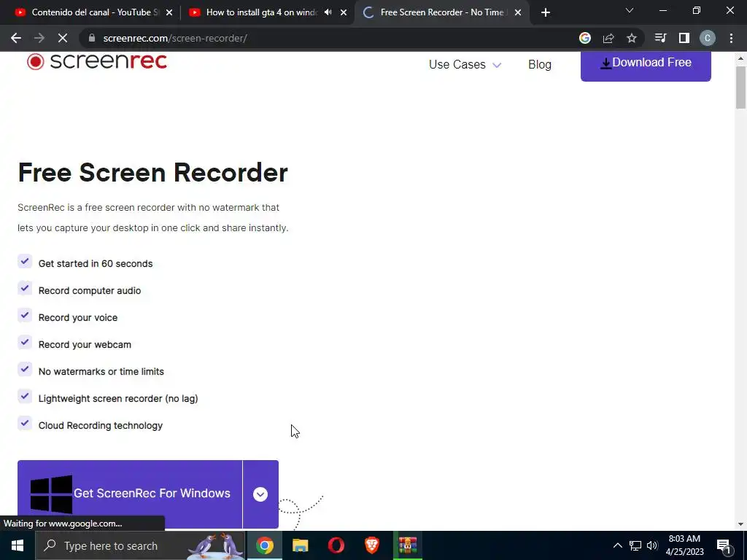Click checkmark beside Cloud Recording technology

tap(25, 424)
